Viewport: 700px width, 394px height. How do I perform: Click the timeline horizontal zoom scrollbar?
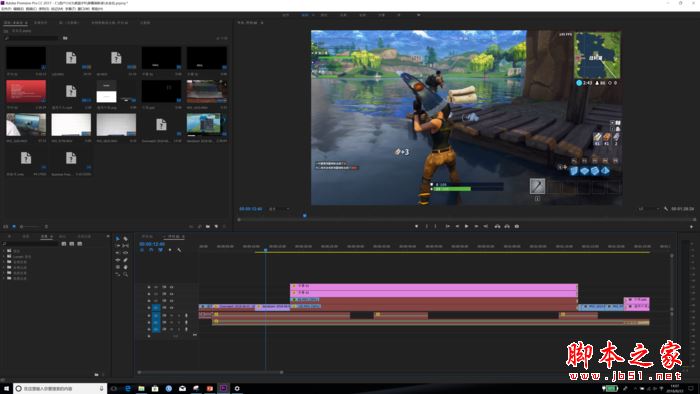click(210, 372)
